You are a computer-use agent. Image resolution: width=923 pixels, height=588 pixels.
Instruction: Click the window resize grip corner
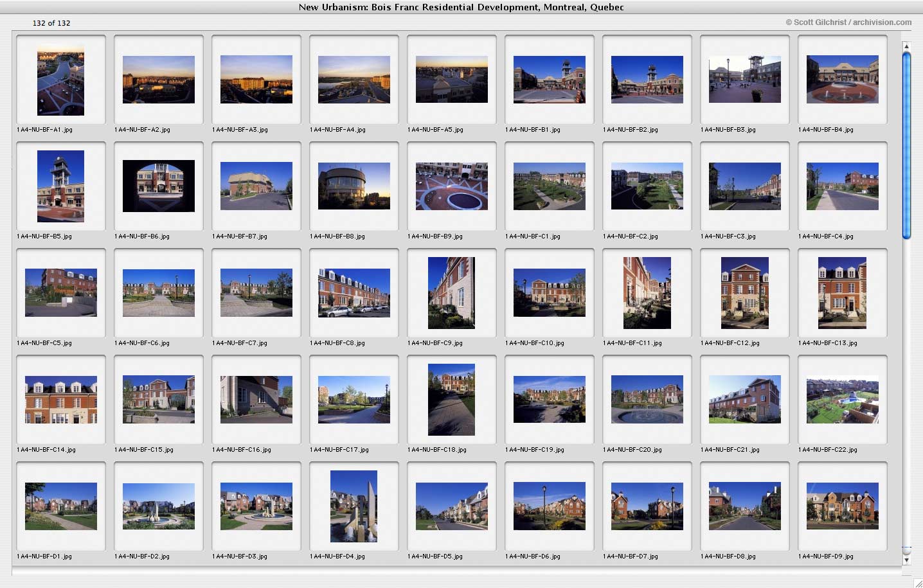point(917,582)
